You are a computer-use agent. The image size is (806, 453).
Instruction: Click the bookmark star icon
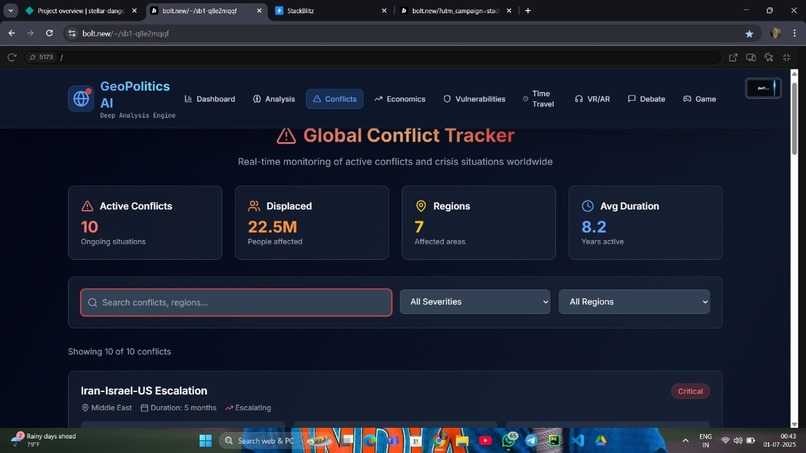(749, 33)
